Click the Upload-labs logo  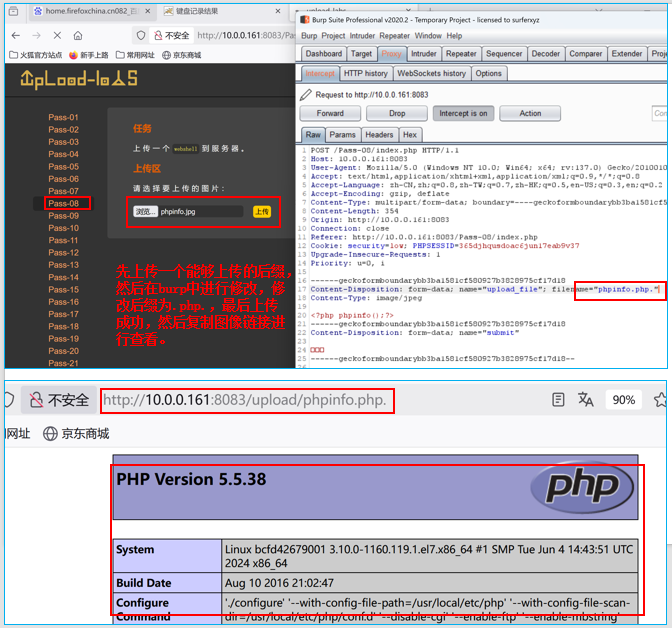[79, 79]
